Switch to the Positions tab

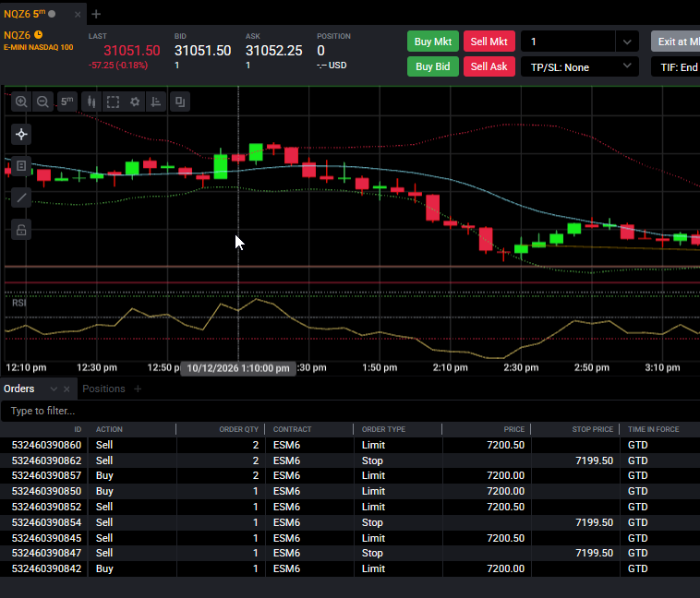[103, 389]
